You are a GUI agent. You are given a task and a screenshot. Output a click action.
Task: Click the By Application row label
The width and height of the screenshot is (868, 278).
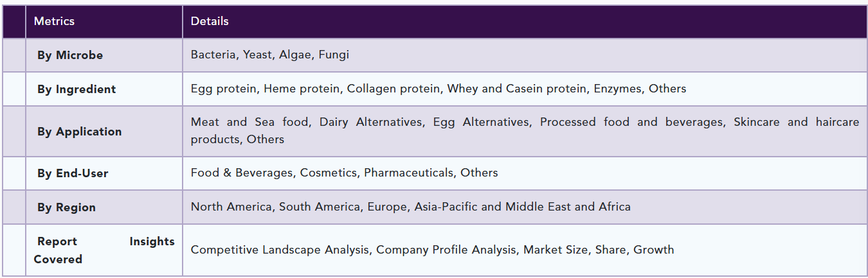pos(79,132)
